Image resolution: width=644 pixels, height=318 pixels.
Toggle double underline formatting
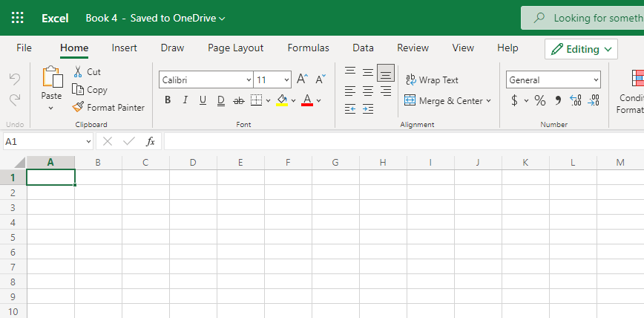click(x=221, y=100)
